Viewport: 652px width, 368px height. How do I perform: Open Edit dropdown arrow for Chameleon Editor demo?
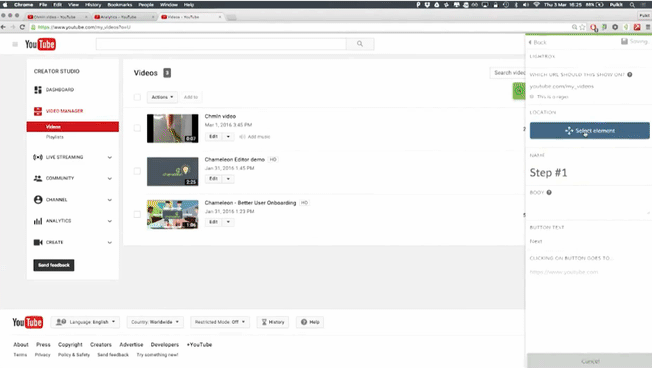pyautogui.click(x=228, y=179)
